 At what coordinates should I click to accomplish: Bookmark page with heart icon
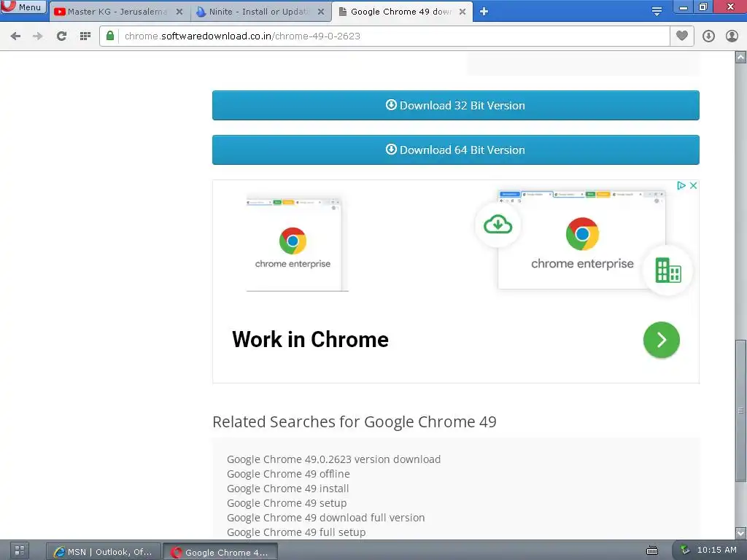pyautogui.click(x=682, y=36)
